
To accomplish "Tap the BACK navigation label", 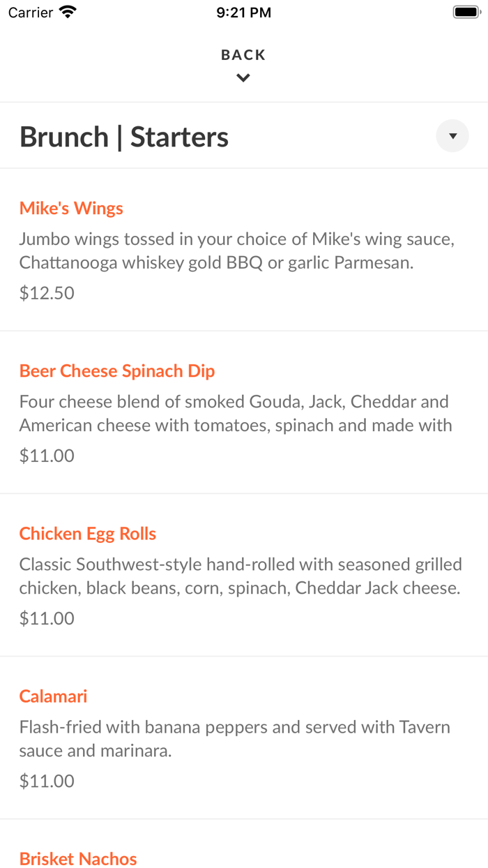I will click(243, 54).
